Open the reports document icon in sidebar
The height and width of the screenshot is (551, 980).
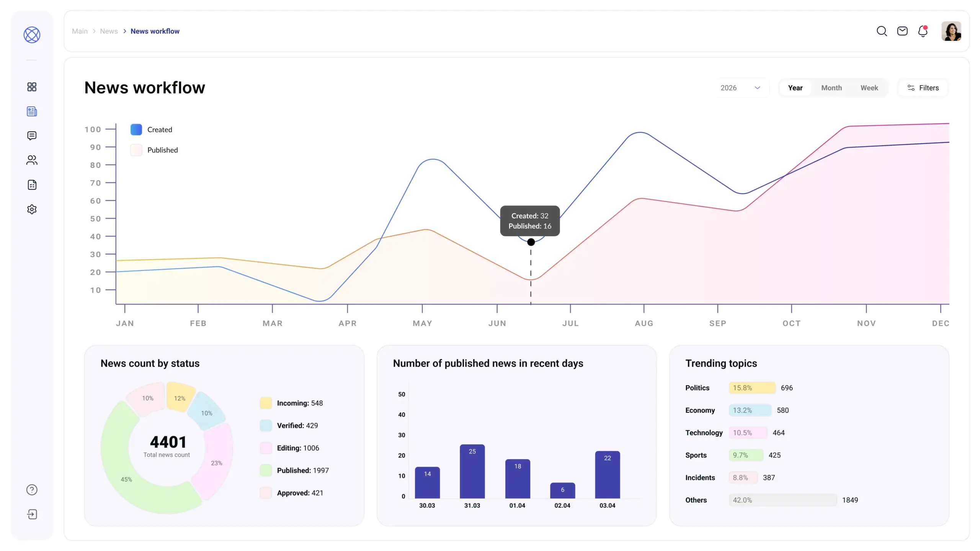click(x=32, y=184)
